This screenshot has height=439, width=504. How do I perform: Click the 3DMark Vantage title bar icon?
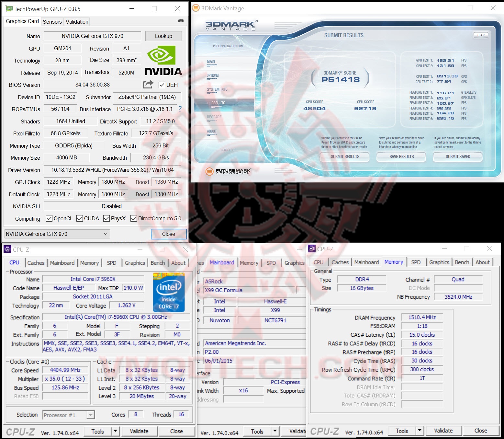tap(196, 8)
